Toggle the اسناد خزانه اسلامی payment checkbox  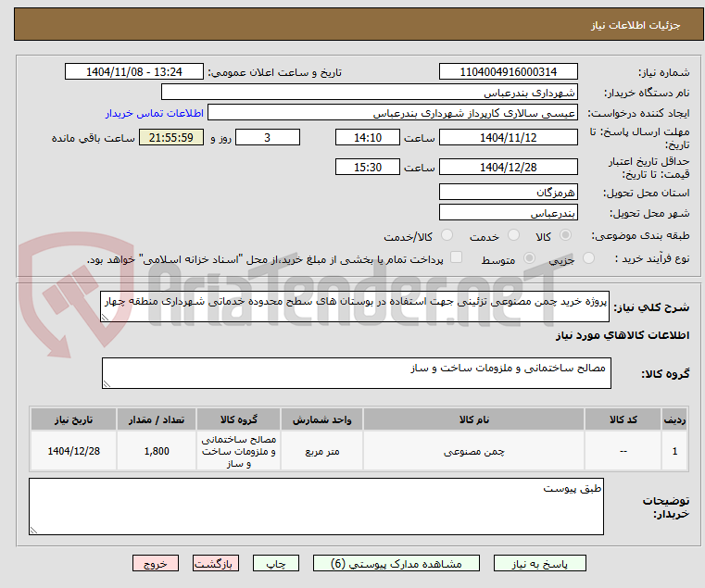point(456,257)
